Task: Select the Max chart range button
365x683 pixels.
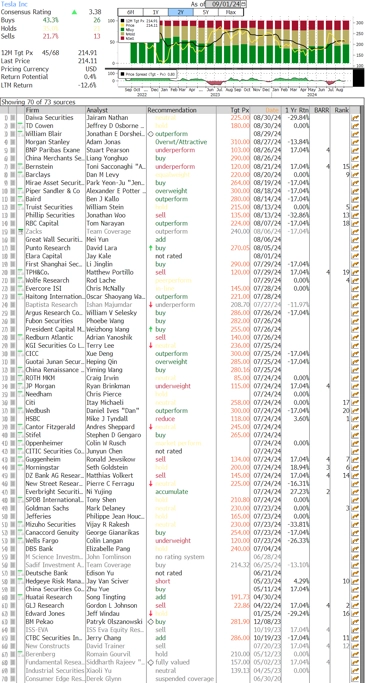Action: tap(230, 12)
